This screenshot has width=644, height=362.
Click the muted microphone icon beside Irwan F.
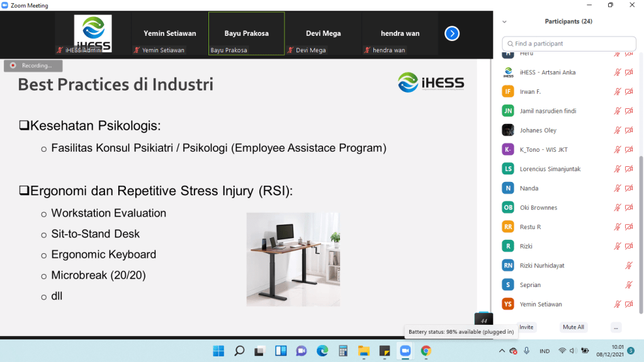(x=618, y=92)
